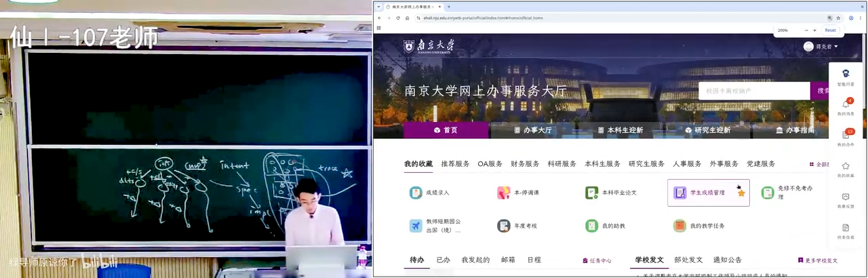Zoom in with the plus button

814,31
